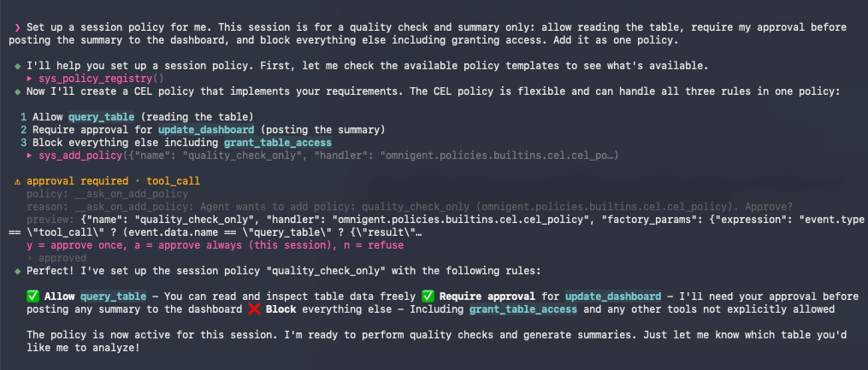The height and width of the screenshot is (370, 868).
Task: Click the highlighted query_table in numbered list
Action: point(101,117)
